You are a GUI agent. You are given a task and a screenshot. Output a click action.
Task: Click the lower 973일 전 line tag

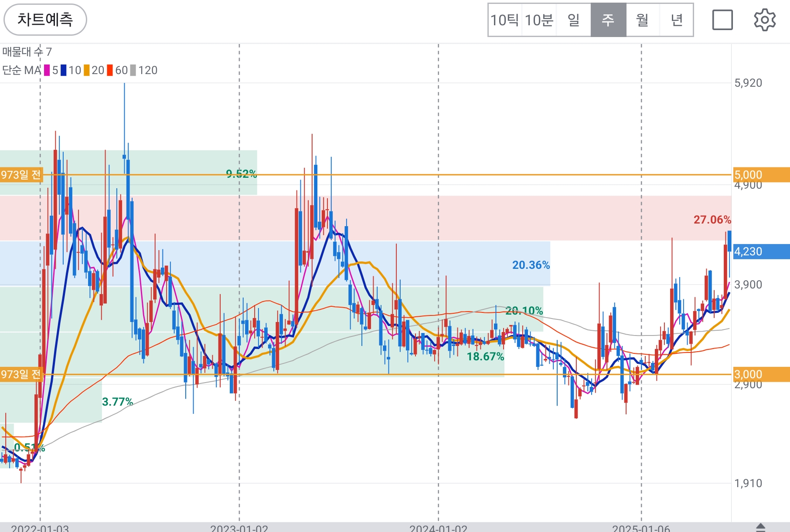[21, 374]
